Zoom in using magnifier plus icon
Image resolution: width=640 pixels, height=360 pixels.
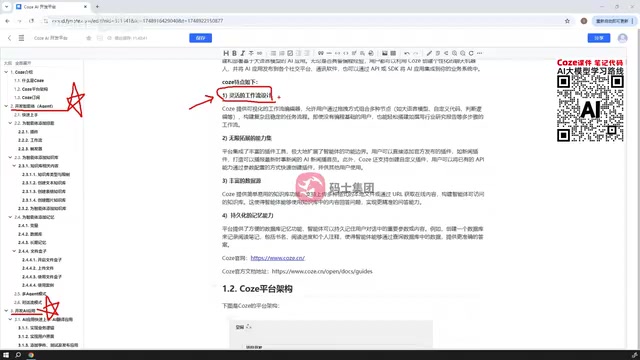tap(454, 53)
